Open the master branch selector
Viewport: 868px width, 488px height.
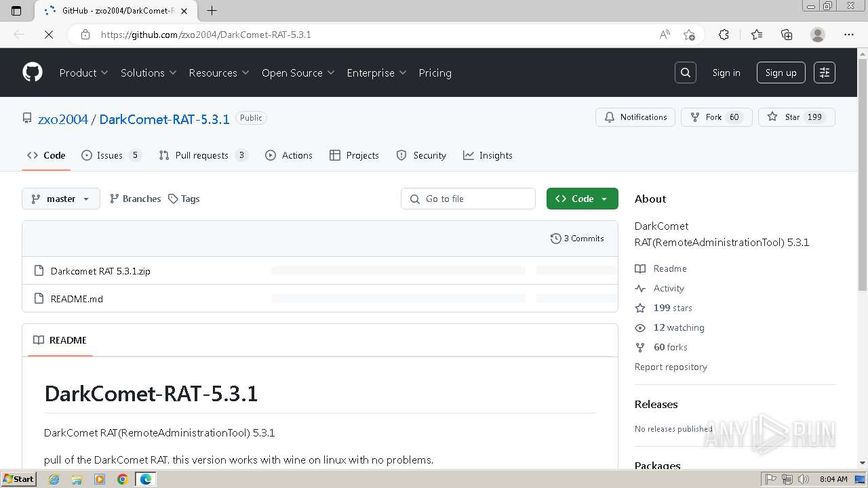tap(61, 199)
